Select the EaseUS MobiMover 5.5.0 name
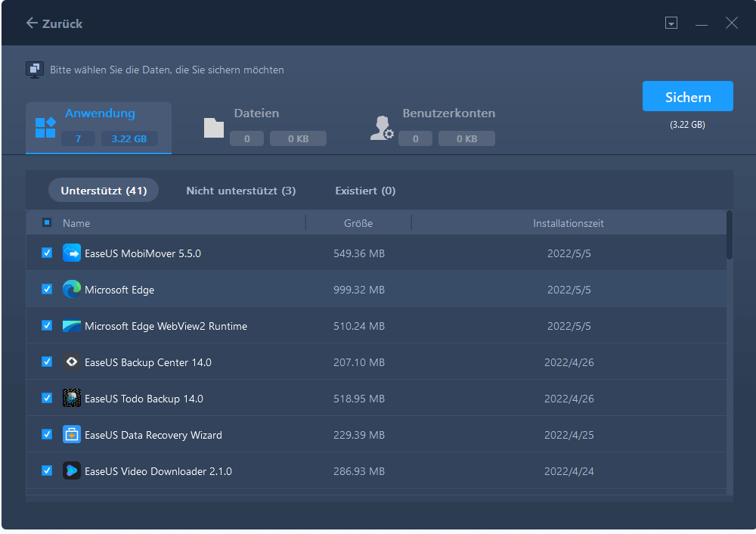Image resolution: width=756 pixels, height=534 pixels. (143, 253)
